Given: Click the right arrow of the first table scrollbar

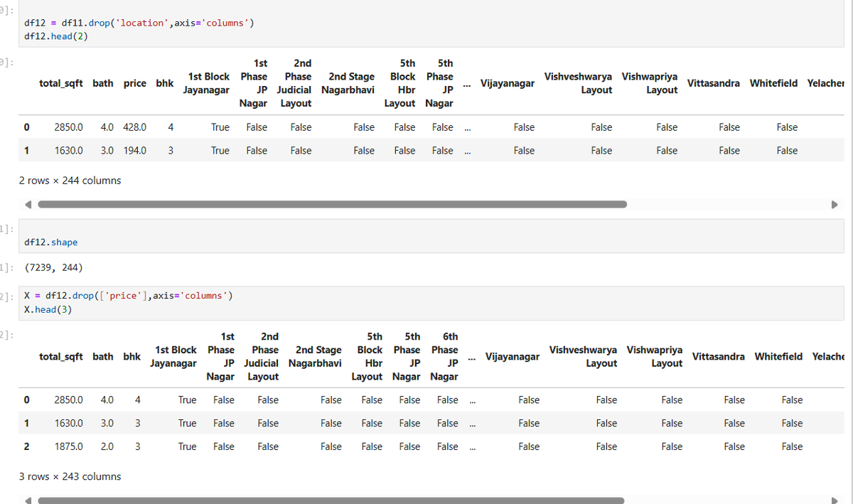Looking at the screenshot, I should click(x=835, y=204).
